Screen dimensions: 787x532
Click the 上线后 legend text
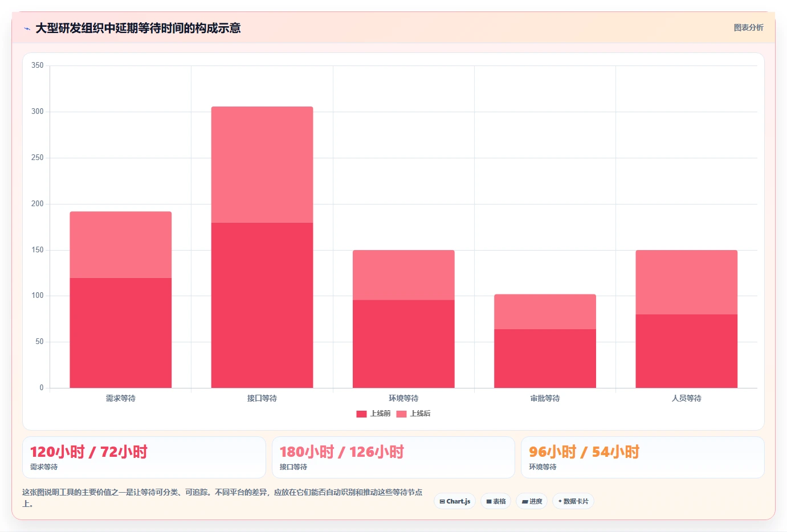click(x=420, y=414)
